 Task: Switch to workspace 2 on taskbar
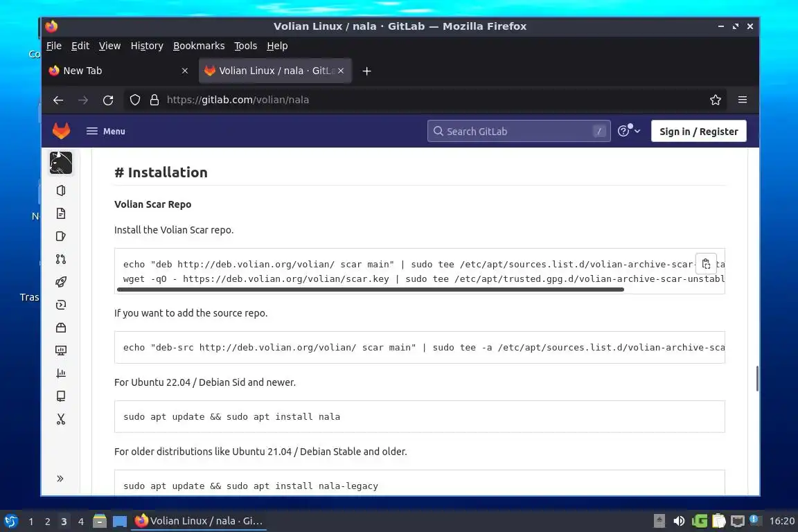tap(47, 522)
